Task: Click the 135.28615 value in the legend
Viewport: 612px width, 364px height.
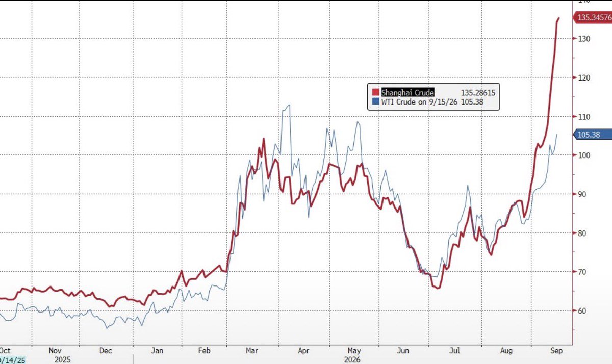Action: [x=477, y=93]
